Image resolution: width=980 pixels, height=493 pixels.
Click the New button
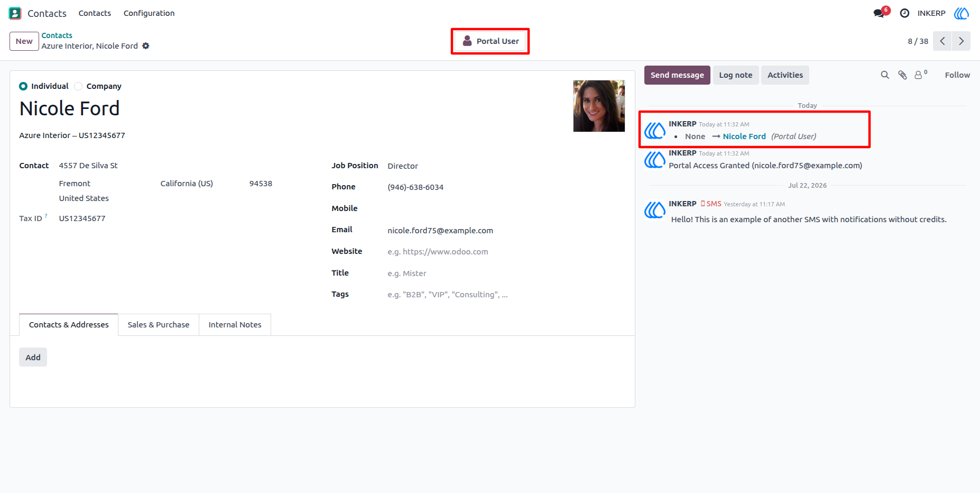(24, 41)
